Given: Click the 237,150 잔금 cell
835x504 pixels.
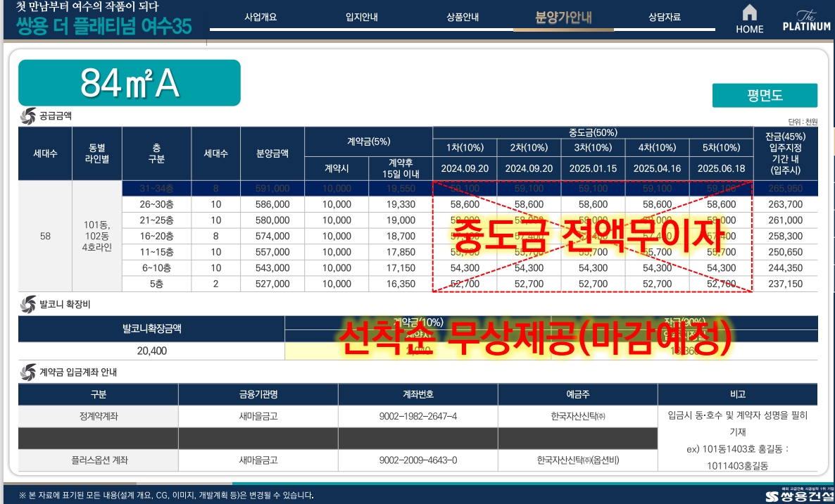Looking at the screenshot, I should pos(786,284).
